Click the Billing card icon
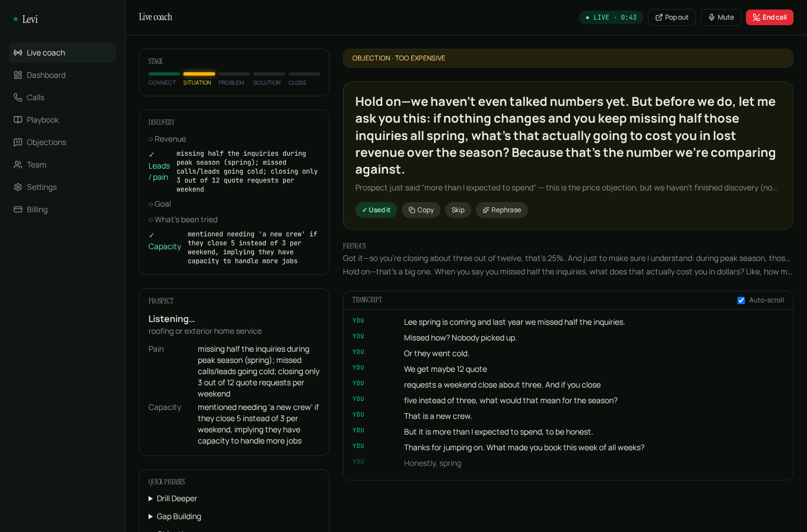Viewport: 807px width, 532px height. [x=18, y=209]
